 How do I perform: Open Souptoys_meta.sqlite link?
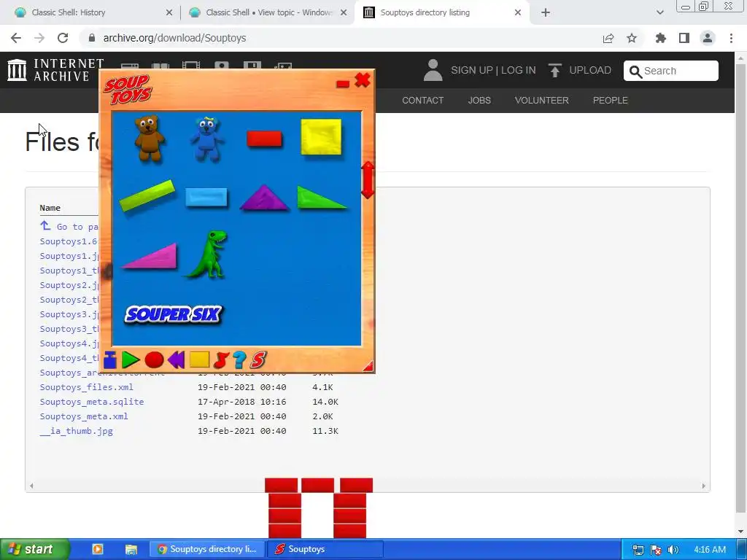tap(92, 402)
